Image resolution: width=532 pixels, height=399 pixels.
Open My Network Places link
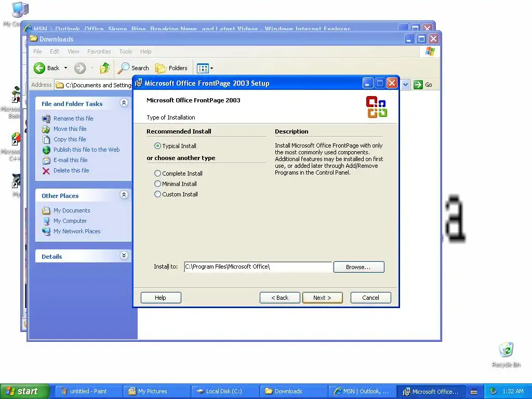[77, 231]
